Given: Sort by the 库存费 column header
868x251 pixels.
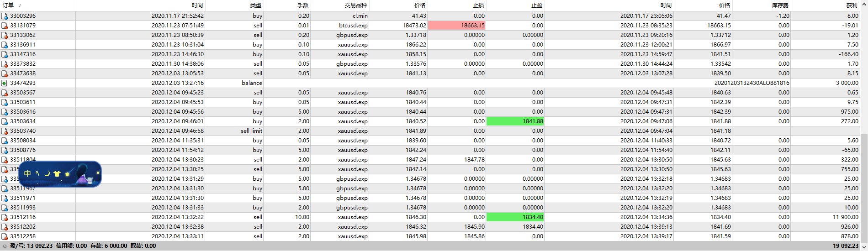Looking at the screenshot, I should pos(762,5).
